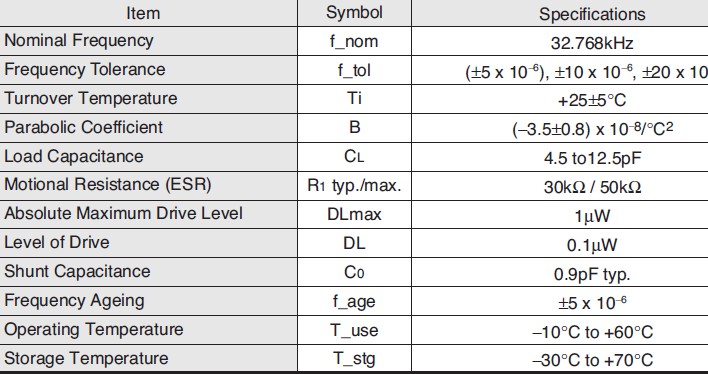Click the DLmax symbol cell

coord(354,214)
